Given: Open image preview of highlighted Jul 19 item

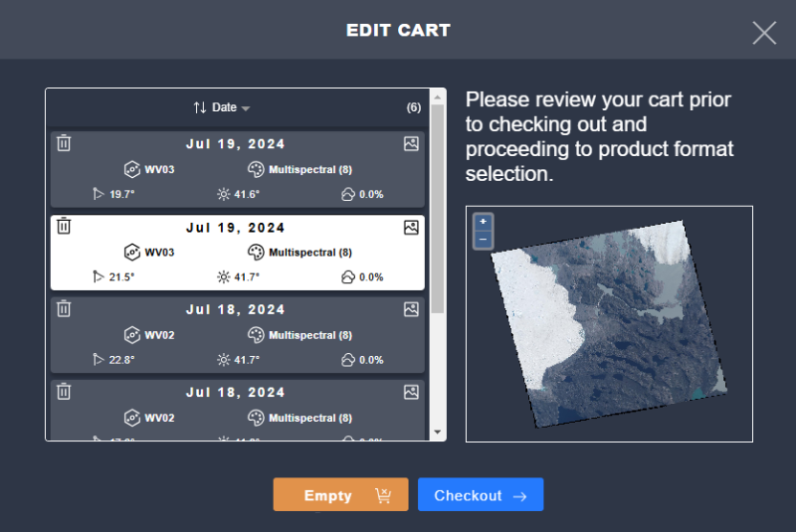Looking at the screenshot, I should click(411, 227).
